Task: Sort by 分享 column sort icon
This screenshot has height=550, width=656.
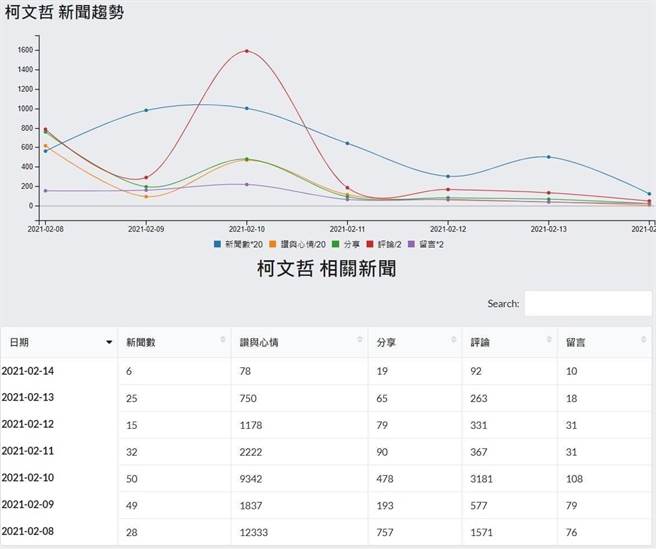Action: pos(454,339)
